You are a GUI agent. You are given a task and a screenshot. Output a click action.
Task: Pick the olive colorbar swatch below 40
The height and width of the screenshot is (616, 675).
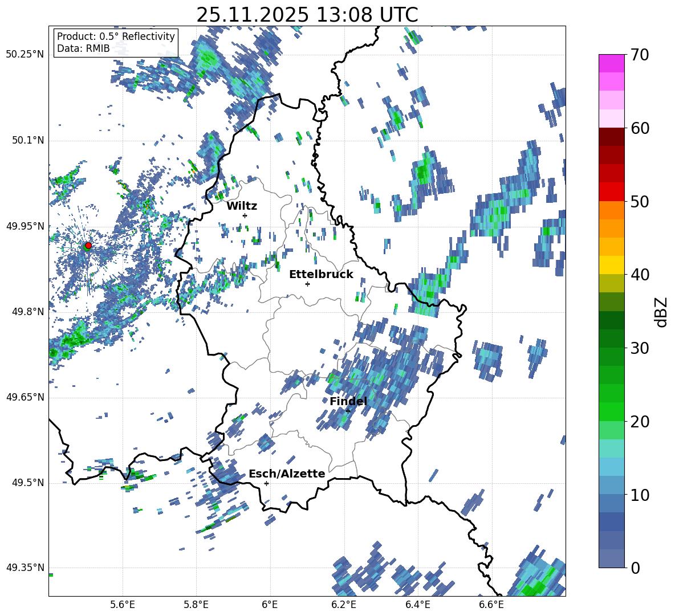pos(611,283)
